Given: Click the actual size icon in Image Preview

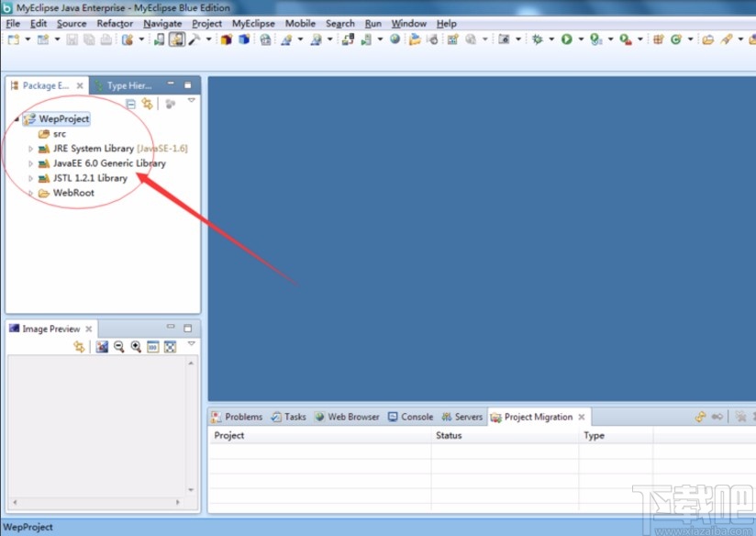Looking at the screenshot, I should (153, 346).
